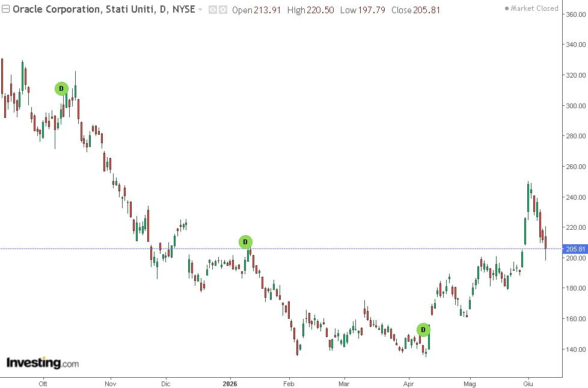Collapse the Oracle Corporation legend box
This screenshot has width=588, height=388.
(5, 10)
